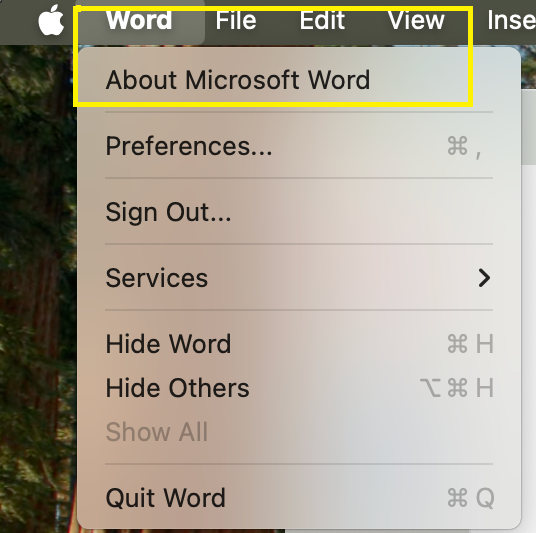Choose Quit Word
Image resolution: width=536 pixels, height=533 pixels.
299,497
